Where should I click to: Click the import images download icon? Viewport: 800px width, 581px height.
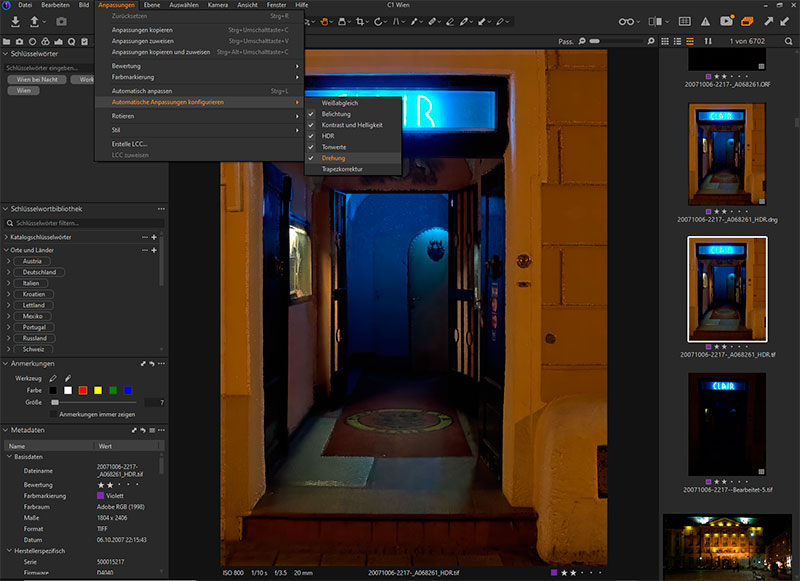pos(15,21)
